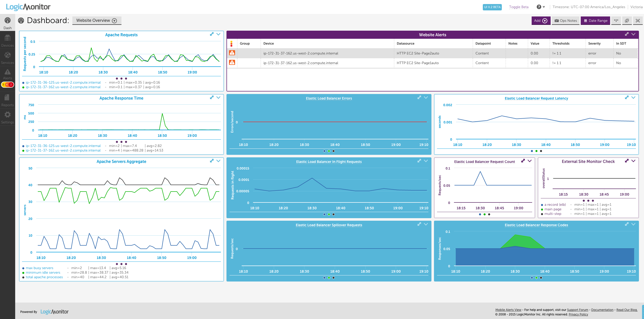
Task: Open the Mobile Alerts View link
Action: point(508,310)
